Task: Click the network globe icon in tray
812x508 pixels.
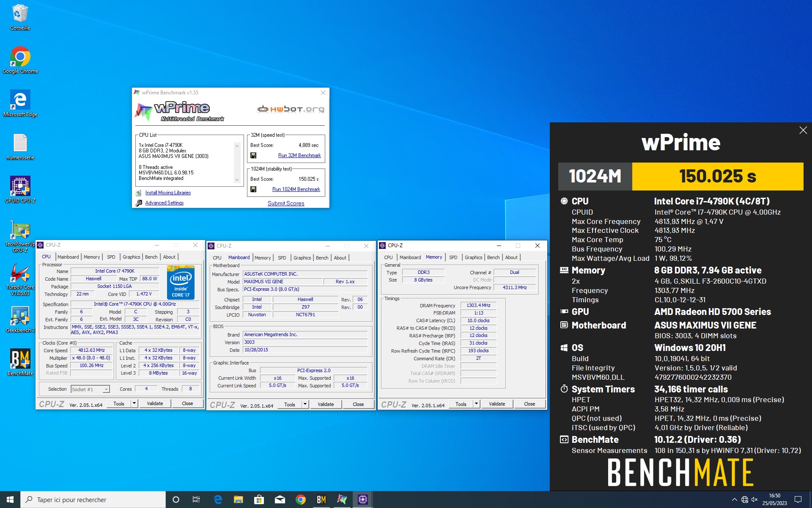Action: [745, 500]
